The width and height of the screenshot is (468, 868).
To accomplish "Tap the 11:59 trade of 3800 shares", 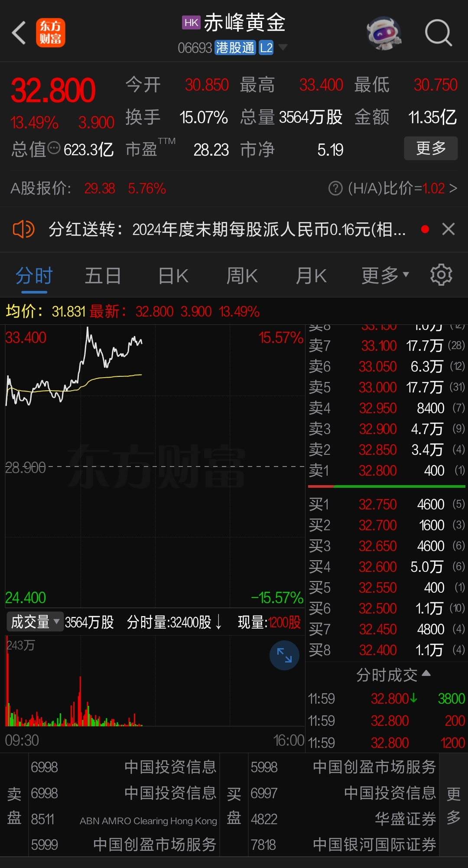I will pyautogui.click(x=387, y=699).
